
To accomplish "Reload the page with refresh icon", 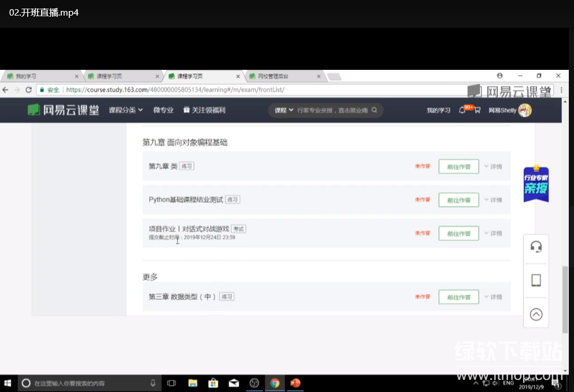I will point(28,90).
